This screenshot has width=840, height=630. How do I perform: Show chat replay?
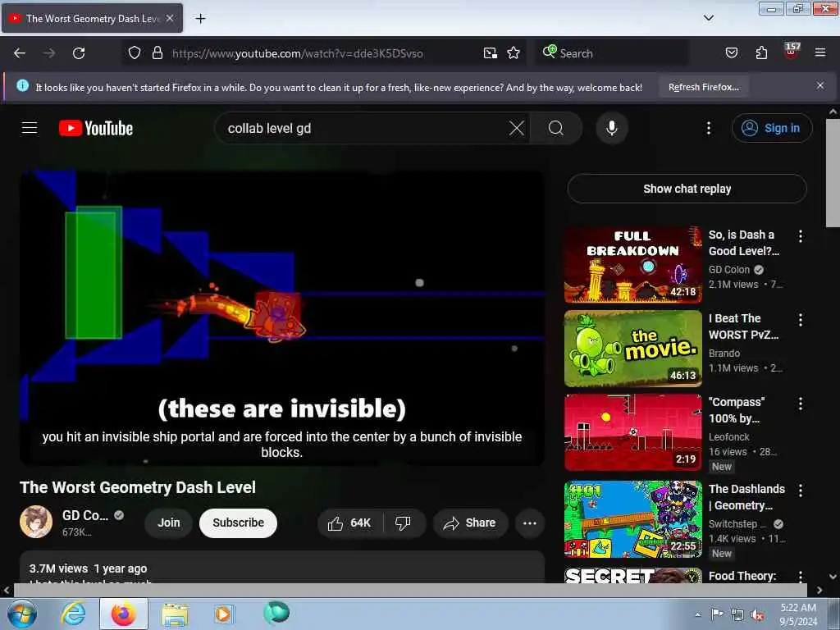[687, 189]
